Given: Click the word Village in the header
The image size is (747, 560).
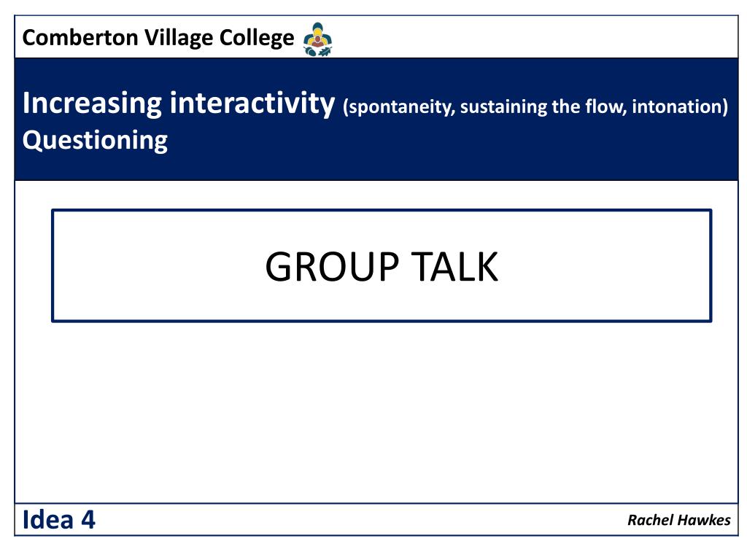Looking at the screenshot, I should pos(179,38).
